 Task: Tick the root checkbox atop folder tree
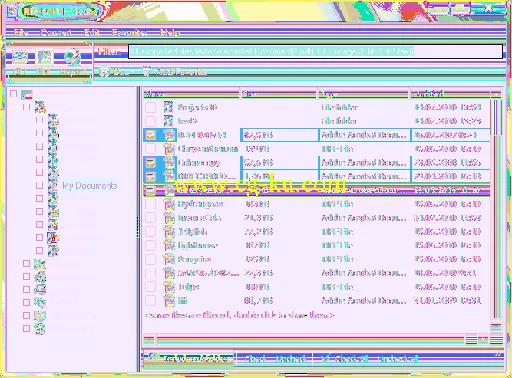click(14, 93)
